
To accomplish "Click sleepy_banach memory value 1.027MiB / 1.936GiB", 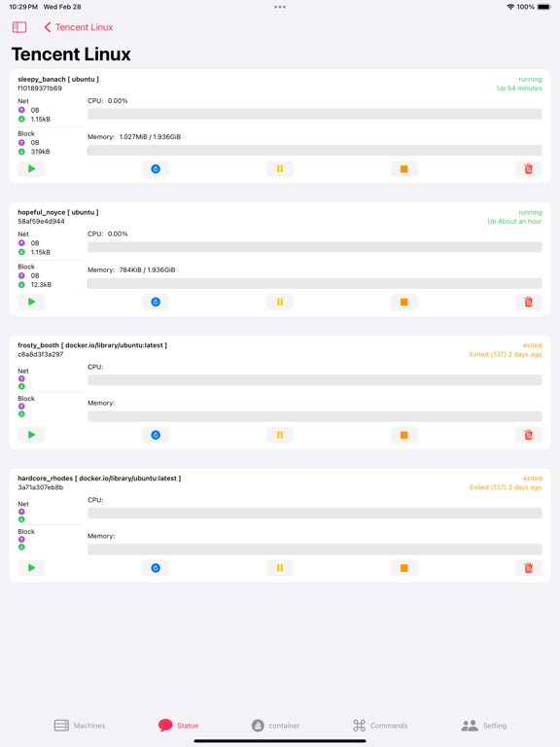I will [150, 137].
